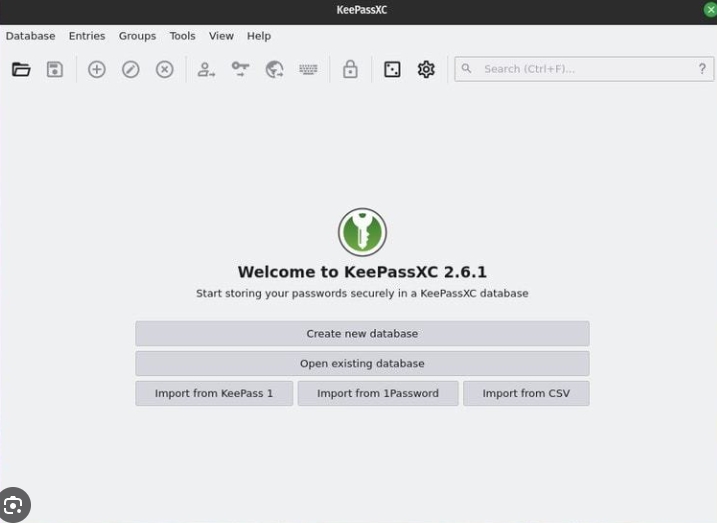Open the Tools menu

click(x=182, y=36)
